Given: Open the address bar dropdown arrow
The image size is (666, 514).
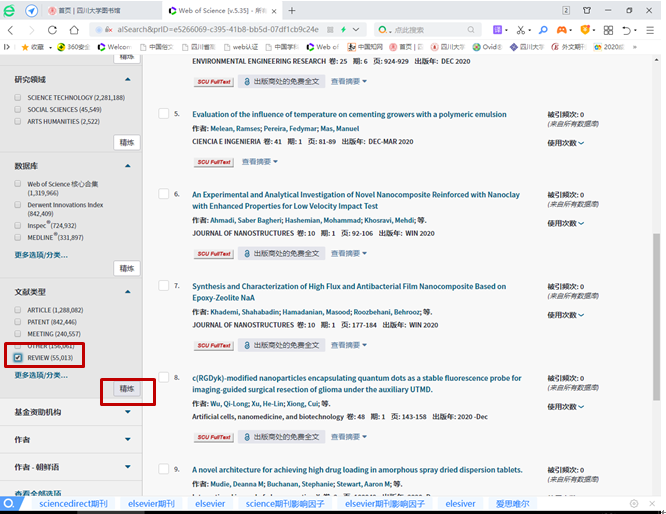Looking at the screenshot, I should pyautogui.click(x=356, y=30).
